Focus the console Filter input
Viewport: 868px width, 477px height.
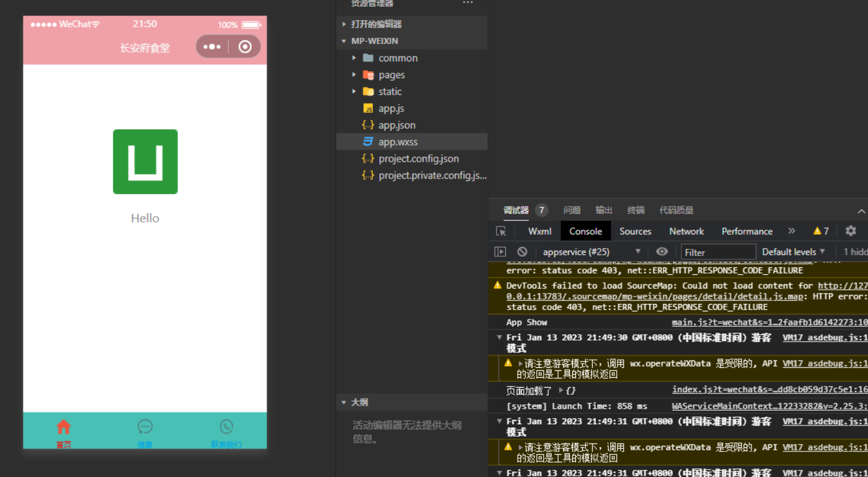pyautogui.click(x=719, y=252)
